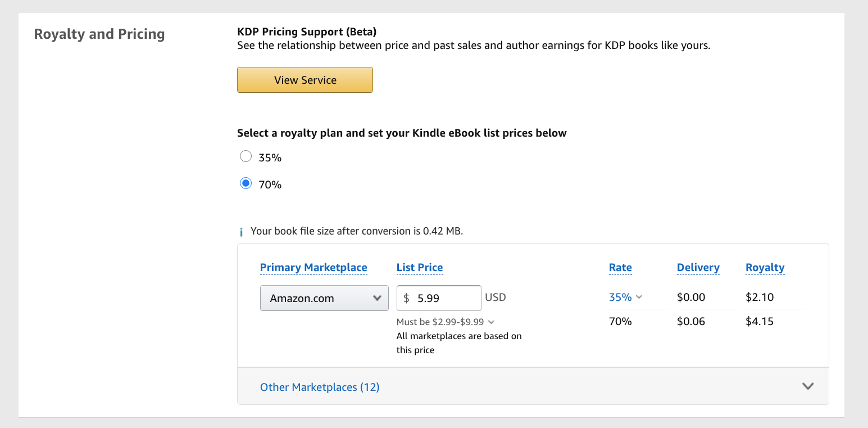Toggle the currently selected 70% radio button off
The height and width of the screenshot is (428, 868).
(246, 183)
